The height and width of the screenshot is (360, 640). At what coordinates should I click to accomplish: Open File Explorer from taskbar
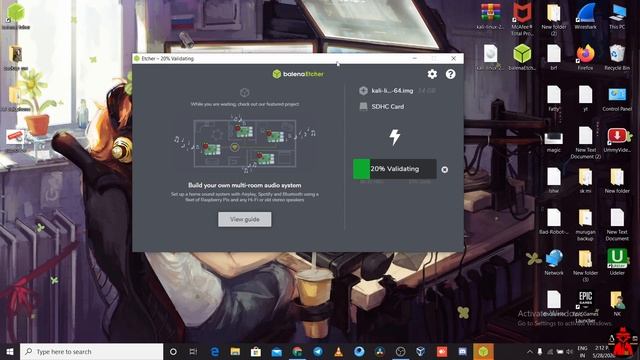(235, 351)
